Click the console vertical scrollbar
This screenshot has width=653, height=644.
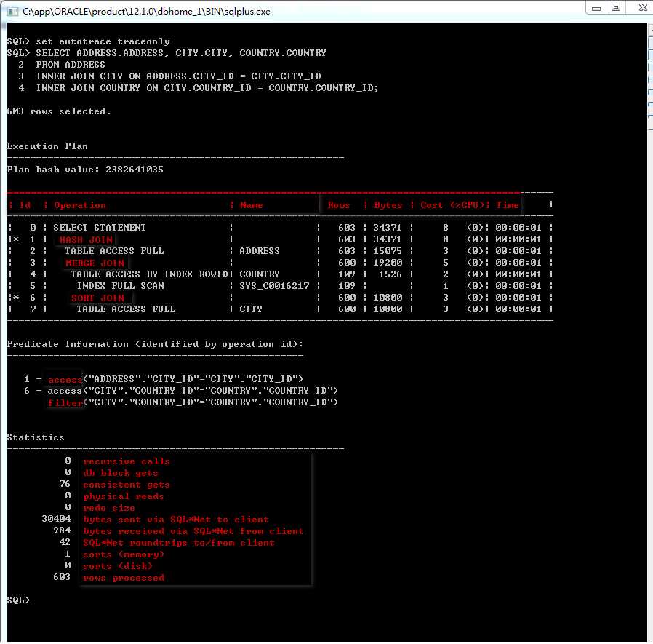pyautogui.click(x=649, y=333)
